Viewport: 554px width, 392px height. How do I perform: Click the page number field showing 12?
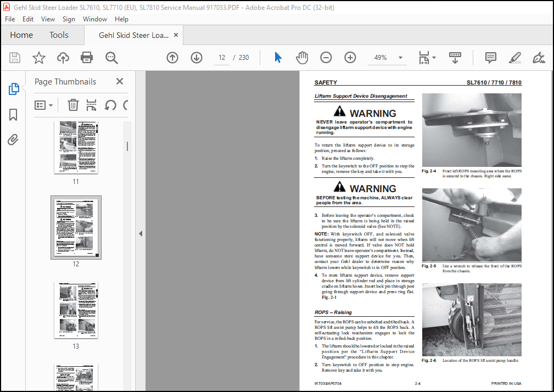pos(222,58)
